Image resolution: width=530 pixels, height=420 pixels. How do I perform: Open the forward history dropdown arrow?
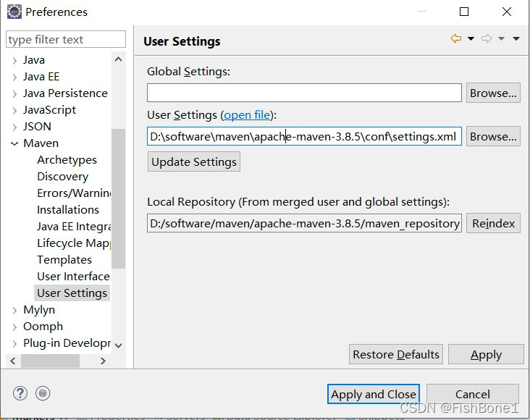pos(501,38)
